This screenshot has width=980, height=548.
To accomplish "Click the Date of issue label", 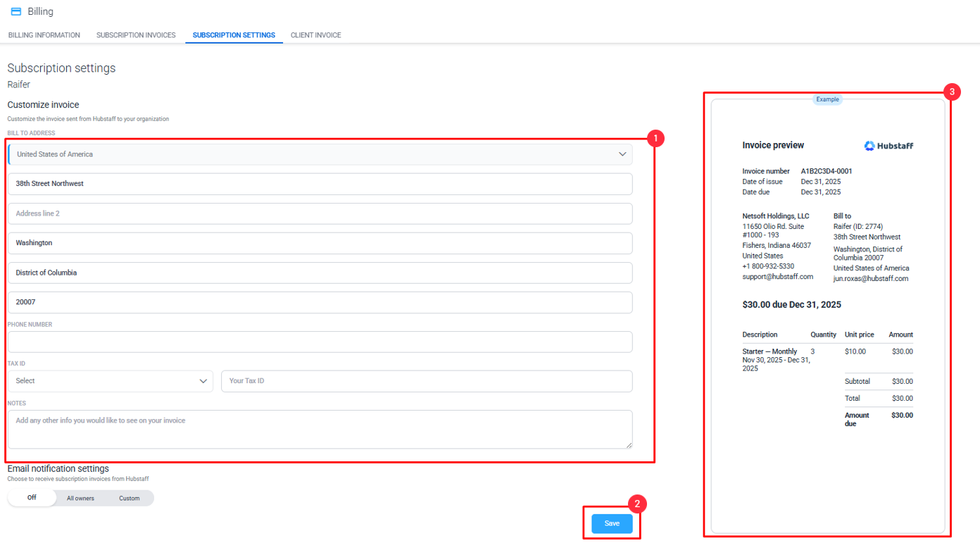I will [x=762, y=182].
